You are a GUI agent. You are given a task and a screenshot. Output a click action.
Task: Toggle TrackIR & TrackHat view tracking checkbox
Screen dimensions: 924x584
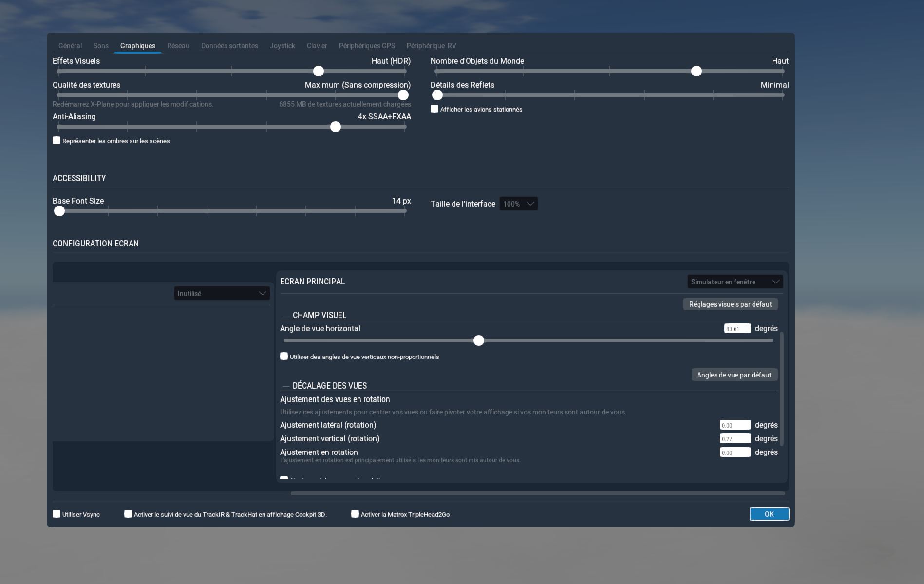point(128,514)
